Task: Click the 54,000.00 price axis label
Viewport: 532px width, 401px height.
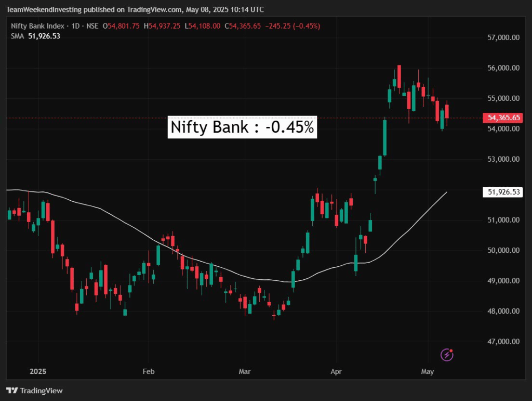Action: tap(503, 128)
